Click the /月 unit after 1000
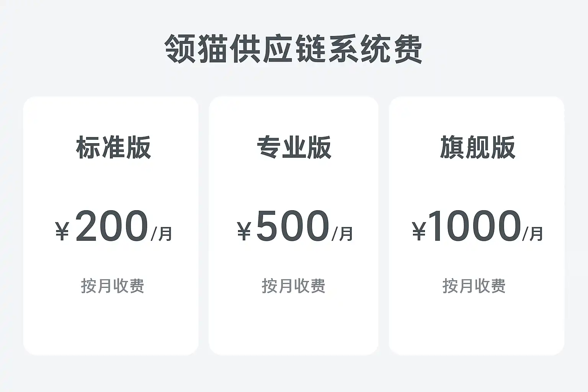This screenshot has height=392, width=588. coord(532,234)
